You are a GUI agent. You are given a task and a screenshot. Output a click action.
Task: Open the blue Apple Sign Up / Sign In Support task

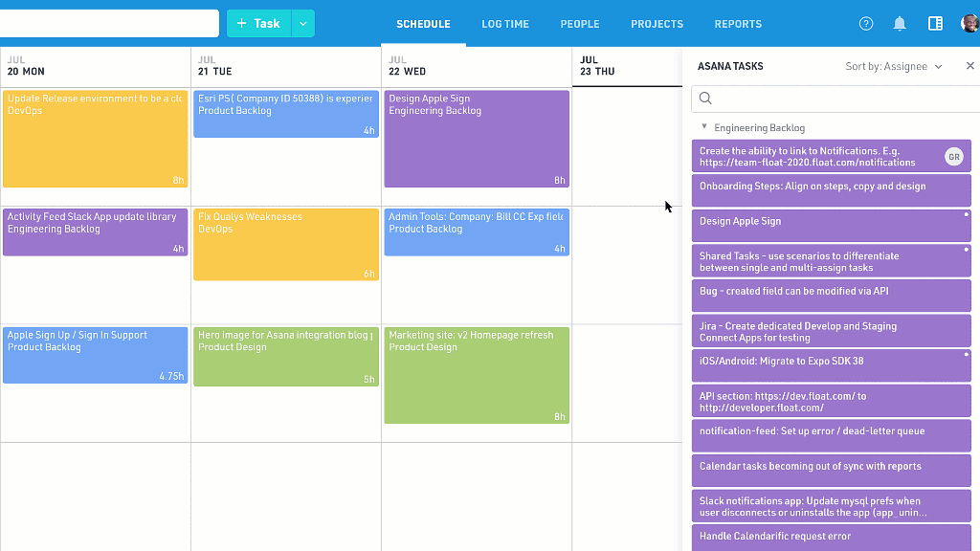click(95, 355)
